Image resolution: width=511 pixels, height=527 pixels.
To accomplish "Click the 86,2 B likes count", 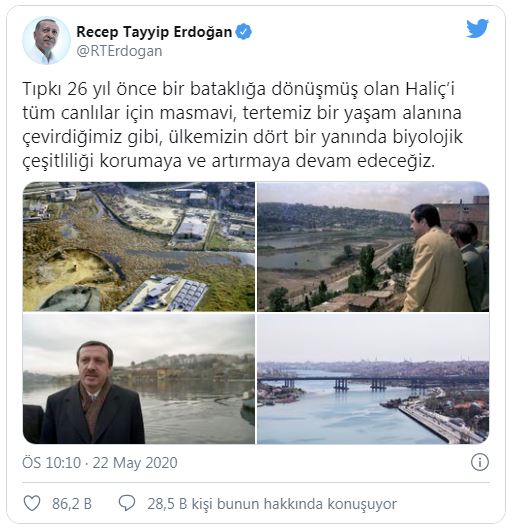I will [x=72, y=504].
